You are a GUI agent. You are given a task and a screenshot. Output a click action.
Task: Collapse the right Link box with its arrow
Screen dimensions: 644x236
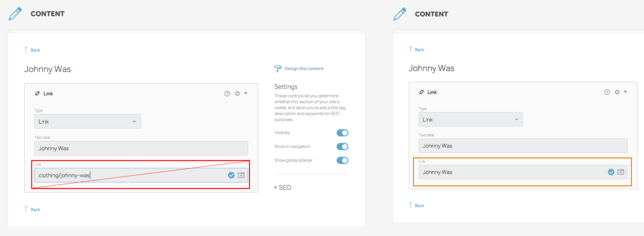point(625,92)
